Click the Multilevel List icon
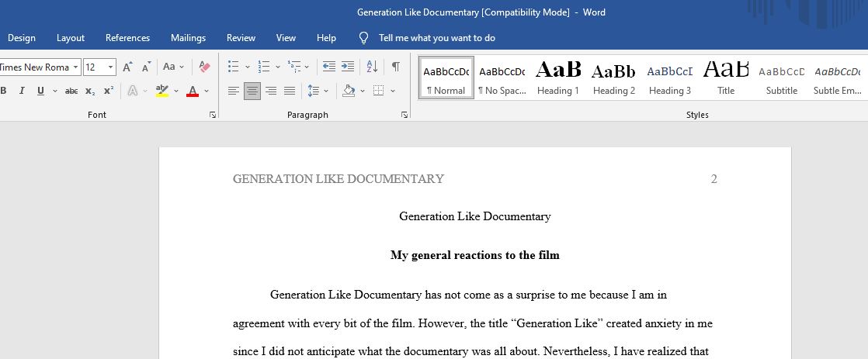The width and height of the screenshot is (868, 359). point(294,67)
